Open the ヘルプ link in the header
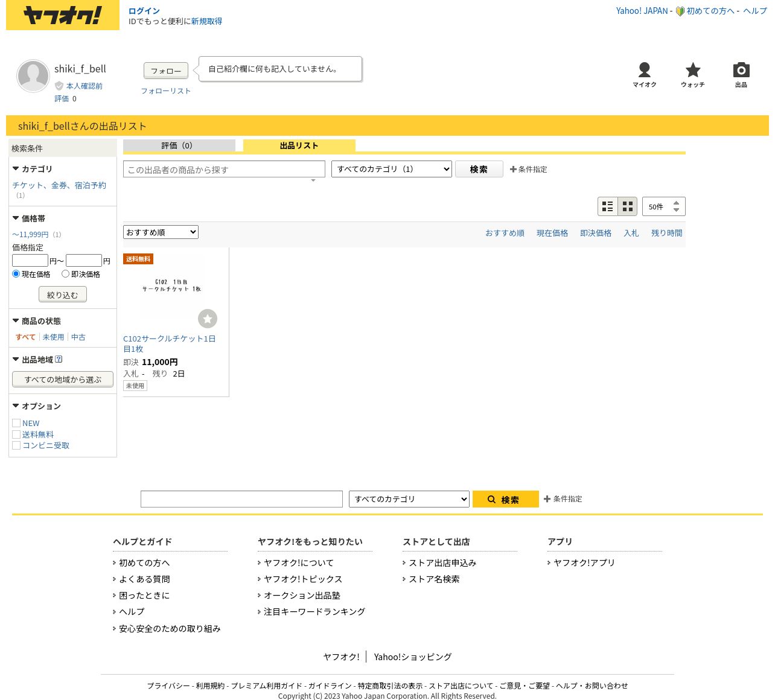The width and height of the screenshot is (775, 700). pos(755,11)
